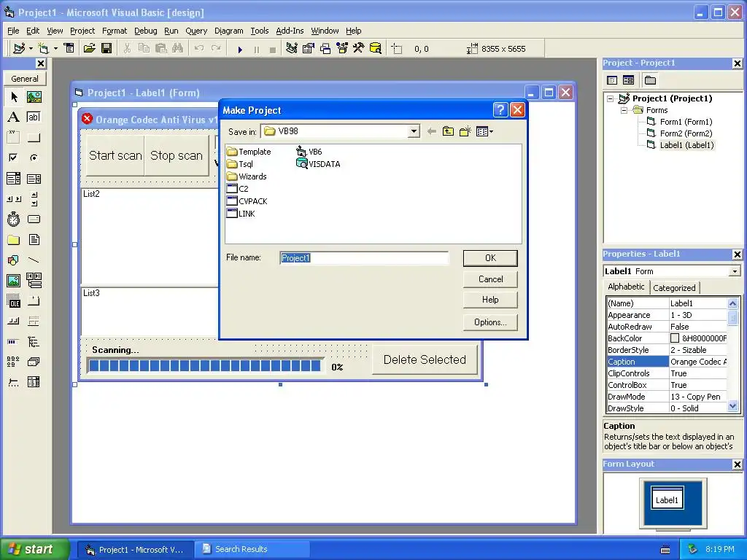747x560 pixels.
Task: Select the CheckBox control tool in the toolbox
Action: (14, 157)
